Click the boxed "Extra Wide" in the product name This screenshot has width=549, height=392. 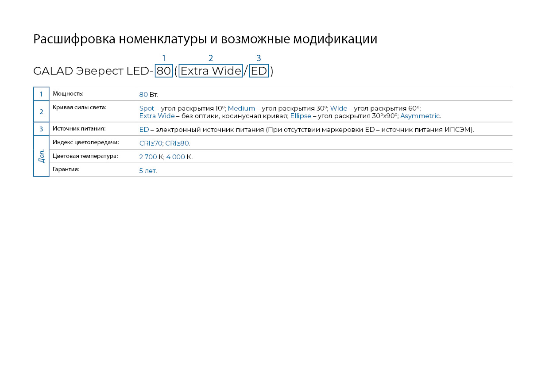tap(211, 71)
